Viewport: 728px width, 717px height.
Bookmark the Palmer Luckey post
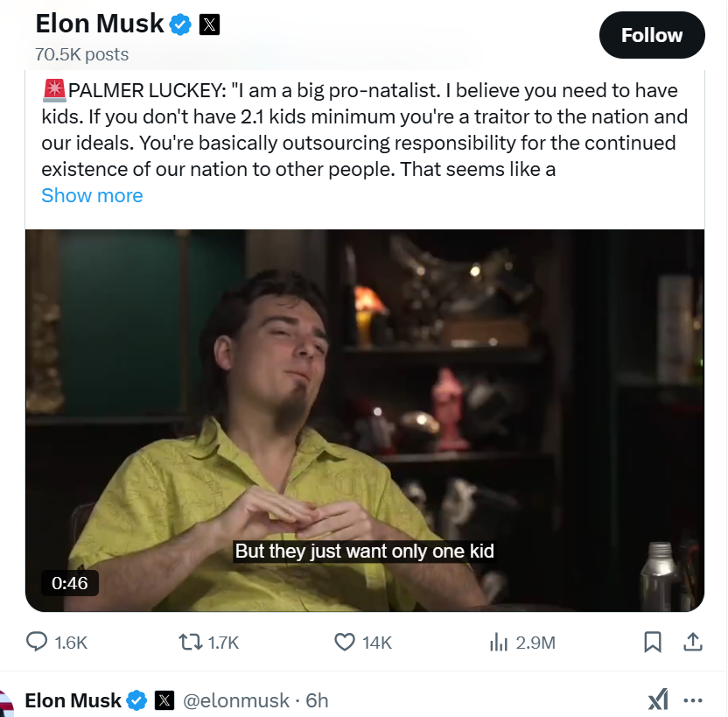point(652,643)
